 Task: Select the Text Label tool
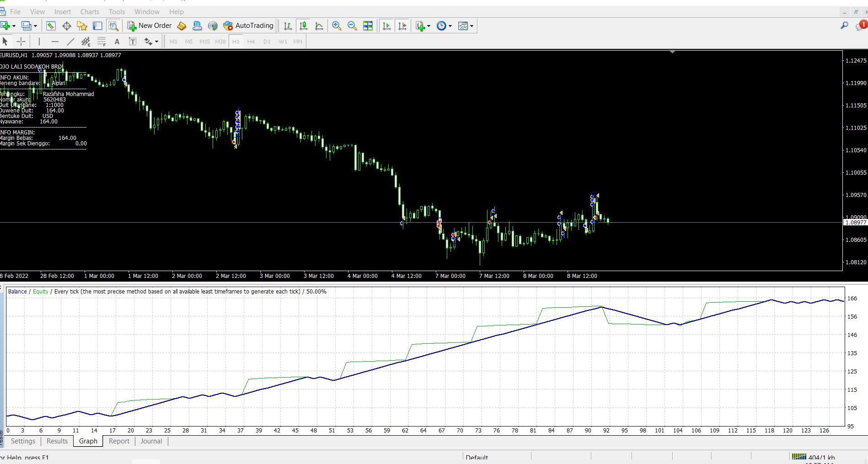coord(133,42)
